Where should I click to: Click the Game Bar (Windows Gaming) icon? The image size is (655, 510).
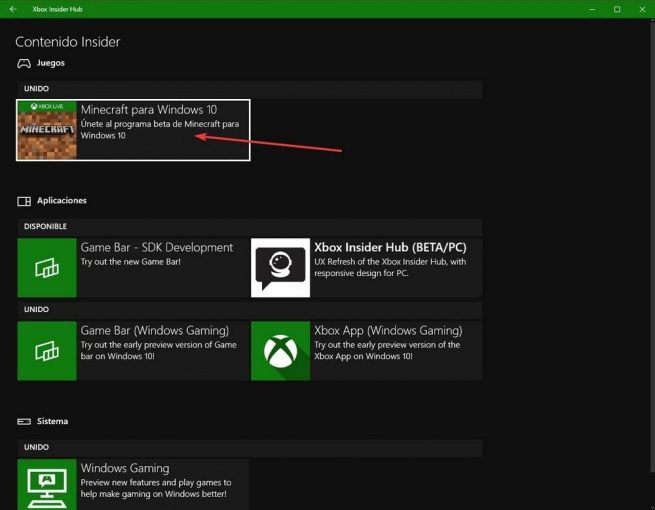pos(47,351)
